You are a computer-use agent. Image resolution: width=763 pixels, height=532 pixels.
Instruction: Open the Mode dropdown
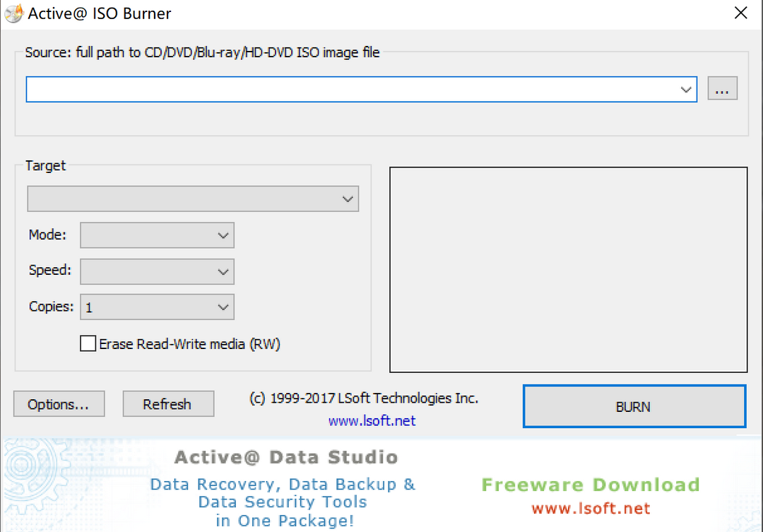223,235
